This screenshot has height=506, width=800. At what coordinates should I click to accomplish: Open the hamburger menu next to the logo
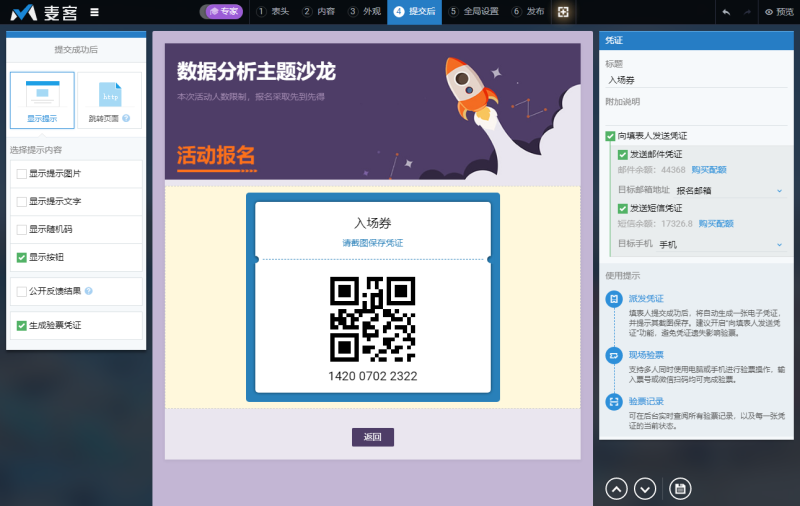[x=94, y=12]
